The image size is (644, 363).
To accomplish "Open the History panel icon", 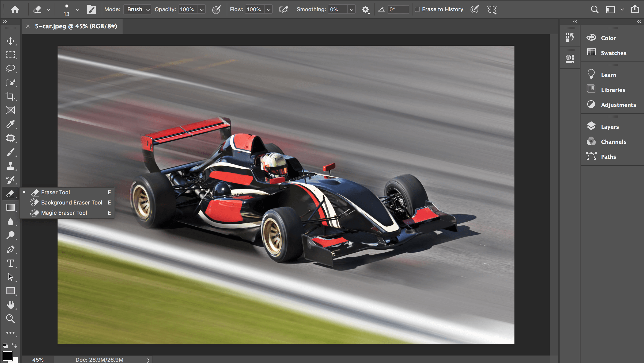I will (570, 37).
